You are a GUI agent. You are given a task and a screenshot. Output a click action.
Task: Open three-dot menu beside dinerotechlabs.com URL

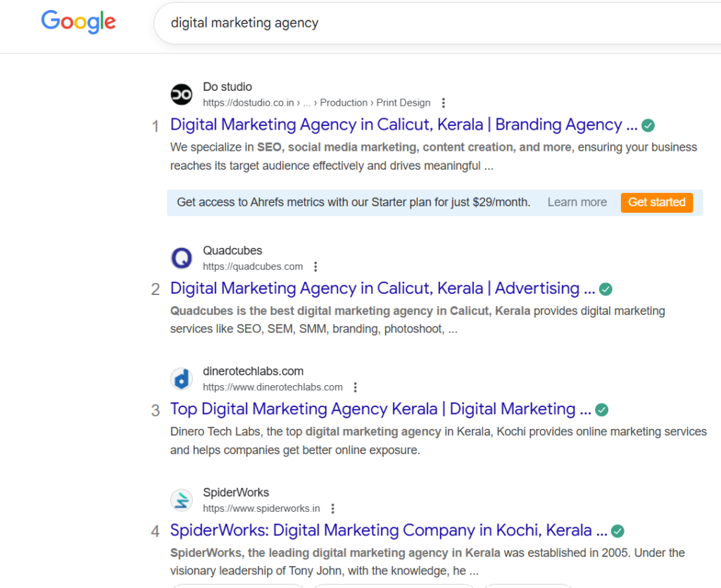pos(356,387)
